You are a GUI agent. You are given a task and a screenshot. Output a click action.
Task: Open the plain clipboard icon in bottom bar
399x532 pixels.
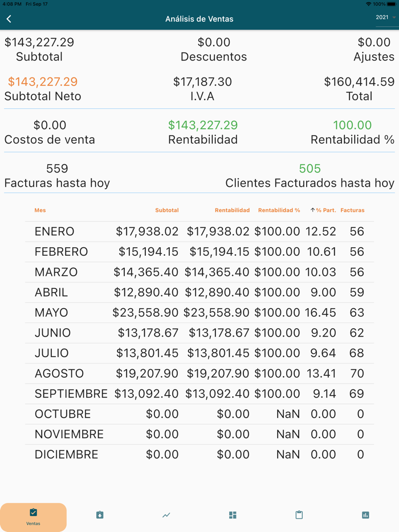[299, 515]
